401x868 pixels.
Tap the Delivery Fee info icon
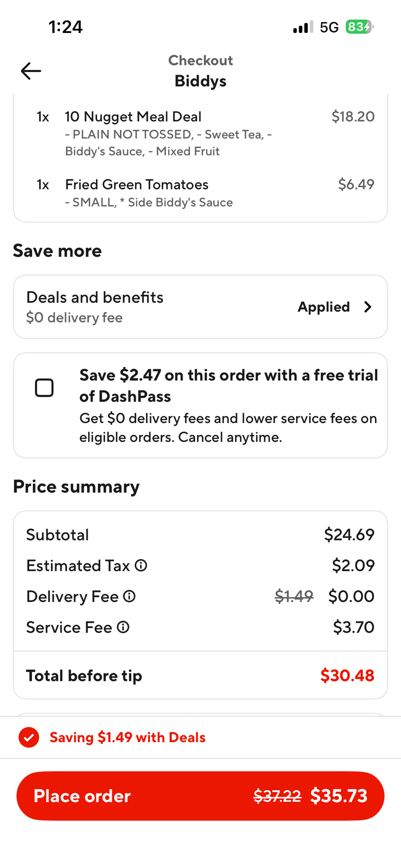129,596
